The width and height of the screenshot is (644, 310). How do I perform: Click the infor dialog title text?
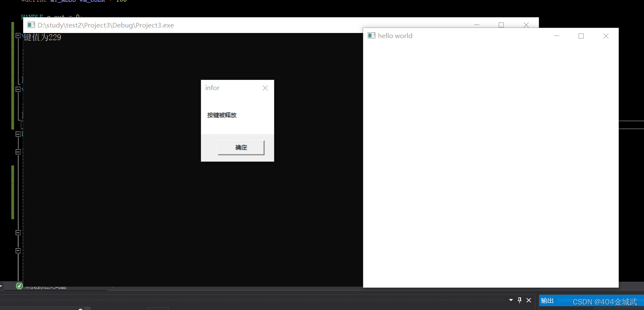click(212, 88)
